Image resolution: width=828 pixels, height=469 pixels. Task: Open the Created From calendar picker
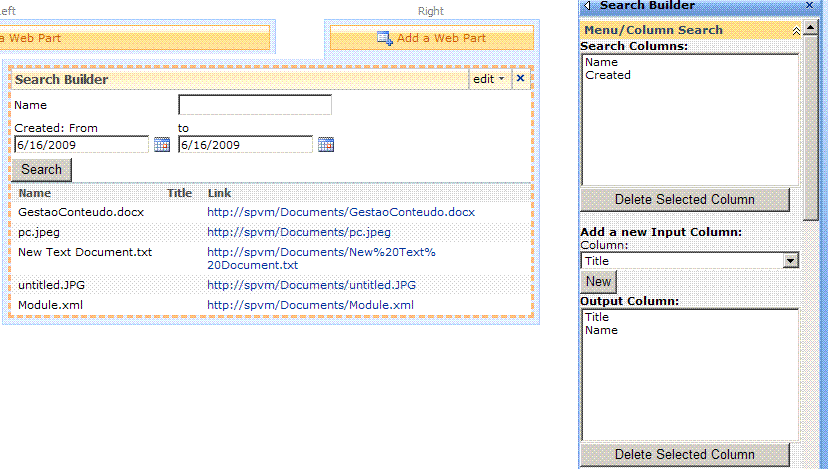coord(162,145)
